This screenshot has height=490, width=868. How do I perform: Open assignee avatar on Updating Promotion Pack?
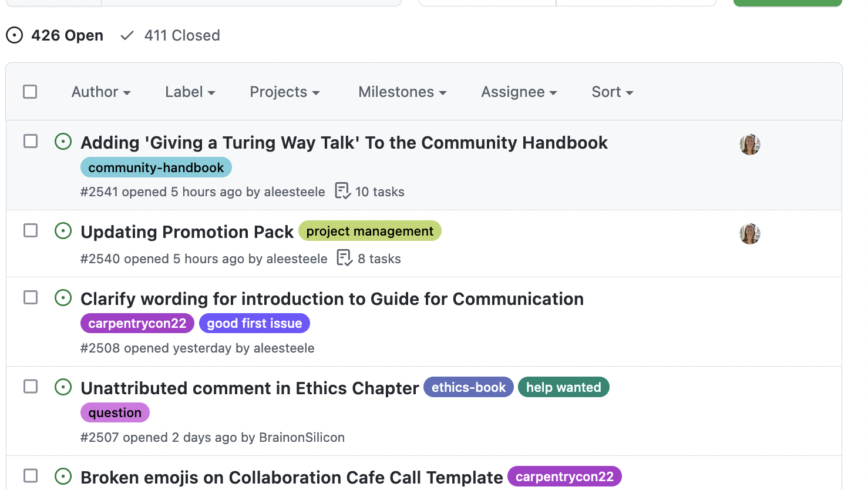[750, 234]
